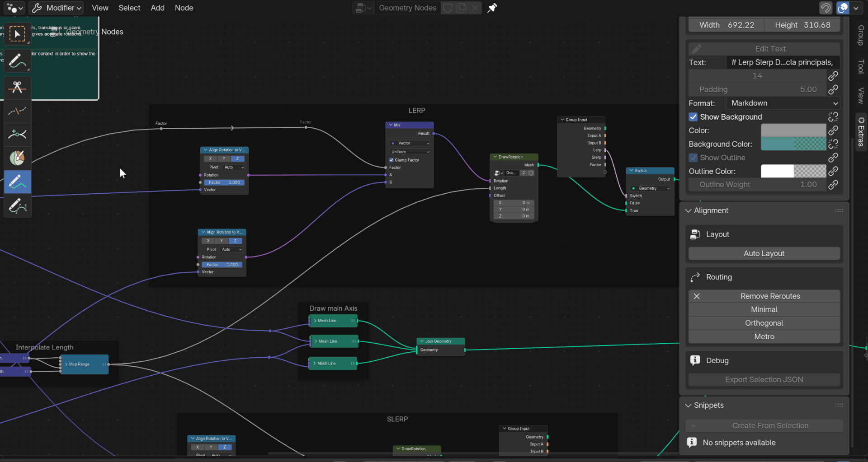Screen dimensions: 868x462
Task: Click the pin node tree icon
Action: pos(492,8)
